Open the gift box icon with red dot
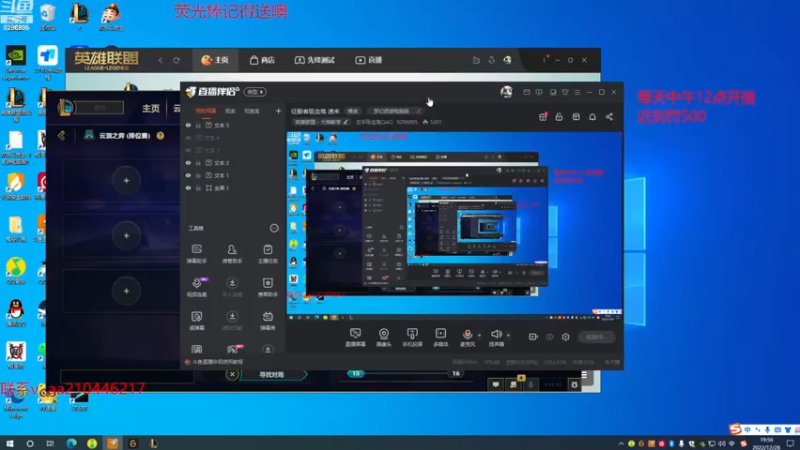Screen dimensions: 800x450 point(543,117)
